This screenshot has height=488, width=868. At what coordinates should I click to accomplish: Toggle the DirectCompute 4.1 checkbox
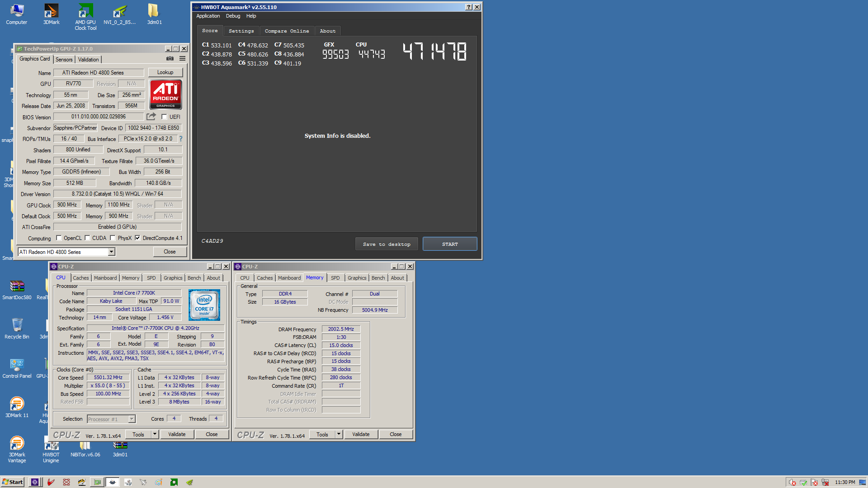click(138, 238)
